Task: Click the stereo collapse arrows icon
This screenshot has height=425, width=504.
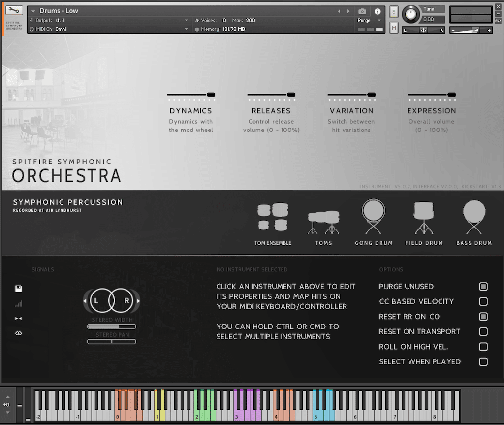Action: [18, 318]
